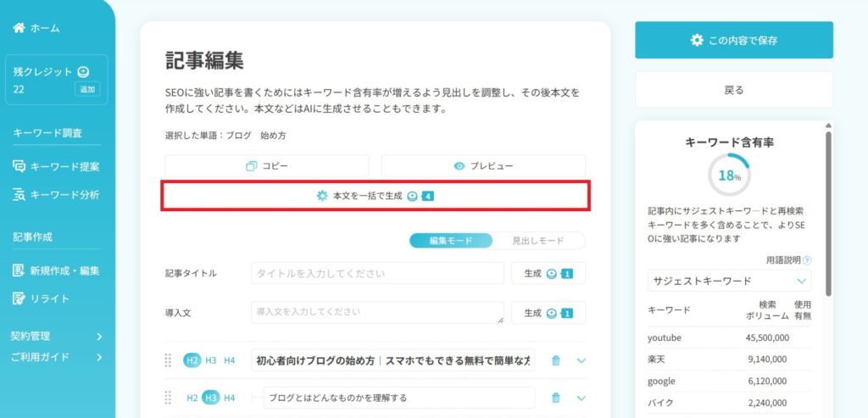The width and height of the screenshot is (868, 418).
Task: Switch to 見出しモード
Action: point(537,241)
